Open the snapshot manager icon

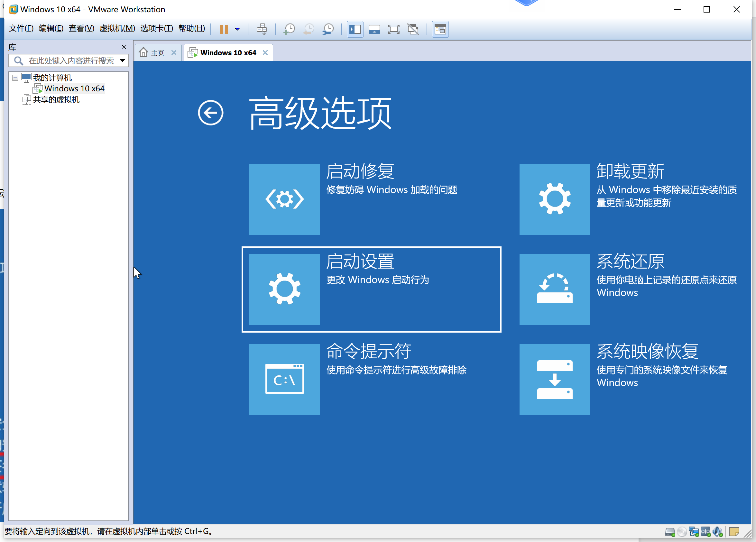tap(328, 29)
